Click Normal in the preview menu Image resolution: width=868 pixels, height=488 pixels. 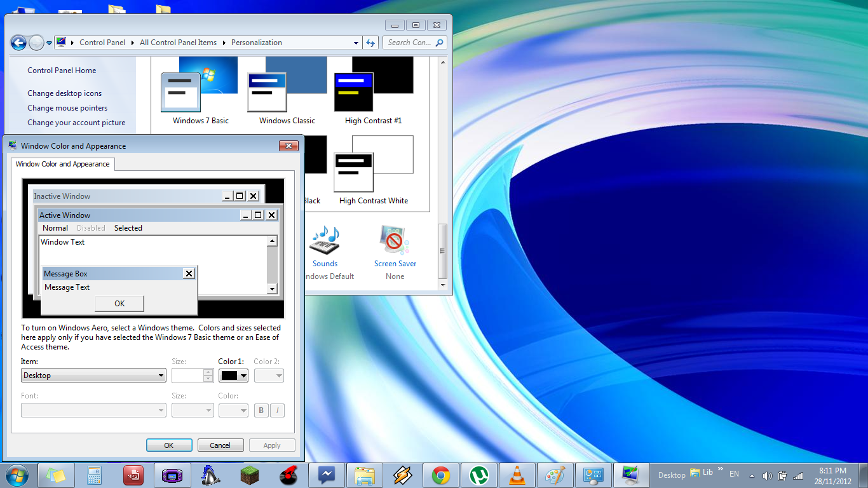pyautogui.click(x=55, y=228)
